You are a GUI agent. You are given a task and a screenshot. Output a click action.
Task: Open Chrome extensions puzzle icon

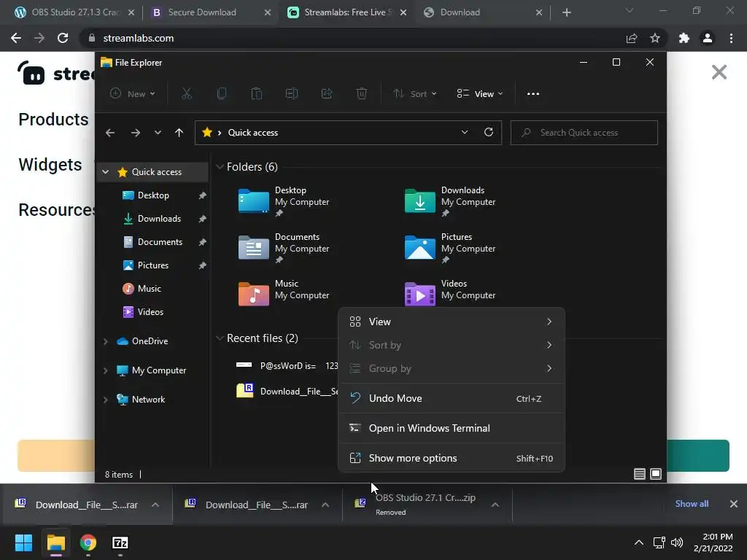(x=684, y=38)
